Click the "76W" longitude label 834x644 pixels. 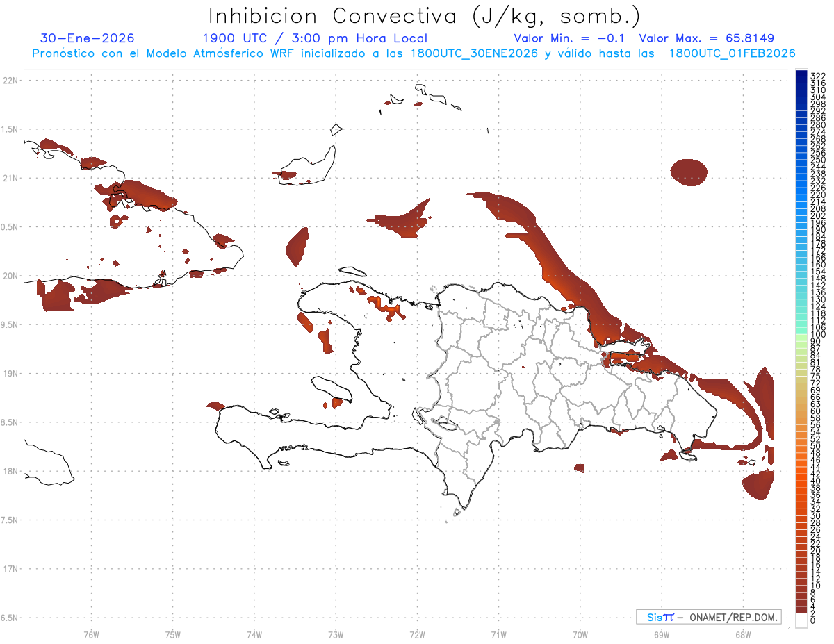pyautogui.click(x=91, y=634)
